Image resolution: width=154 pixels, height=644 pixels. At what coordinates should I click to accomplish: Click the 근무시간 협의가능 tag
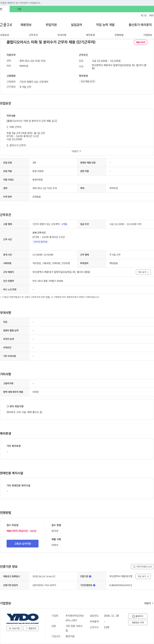pos(40,242)
